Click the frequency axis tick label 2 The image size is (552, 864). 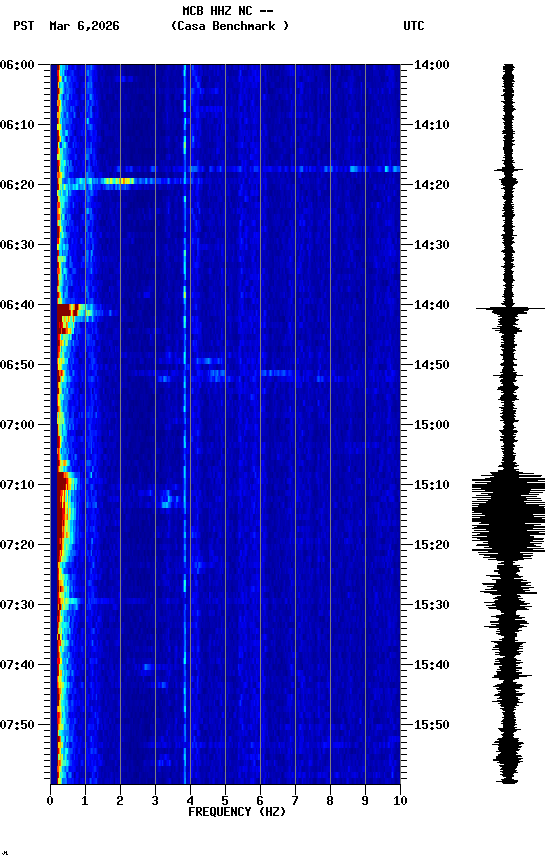tap(120, 801)
